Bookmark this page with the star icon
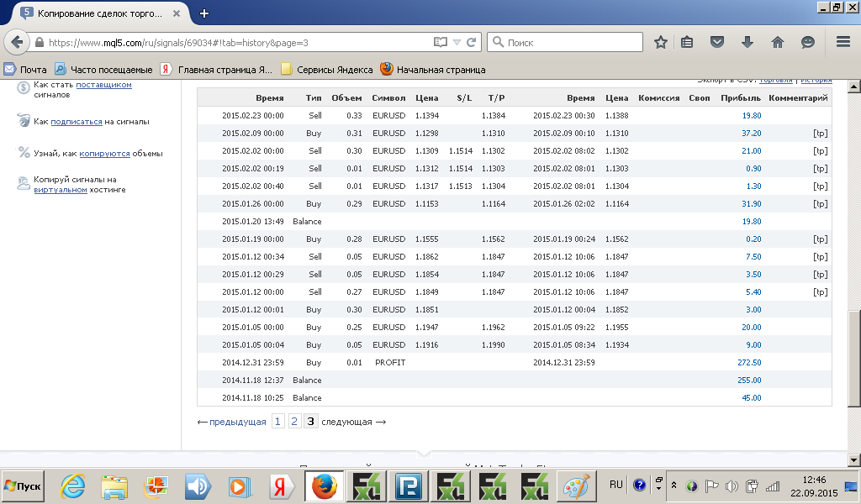Viewport: 861px width, 504px height. pyautogui.click(x=661, y=42)
